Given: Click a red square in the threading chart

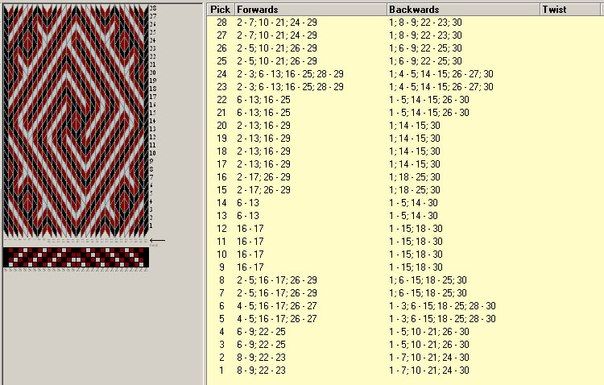Looking at the screenshot, I should (x=11, y=250).
